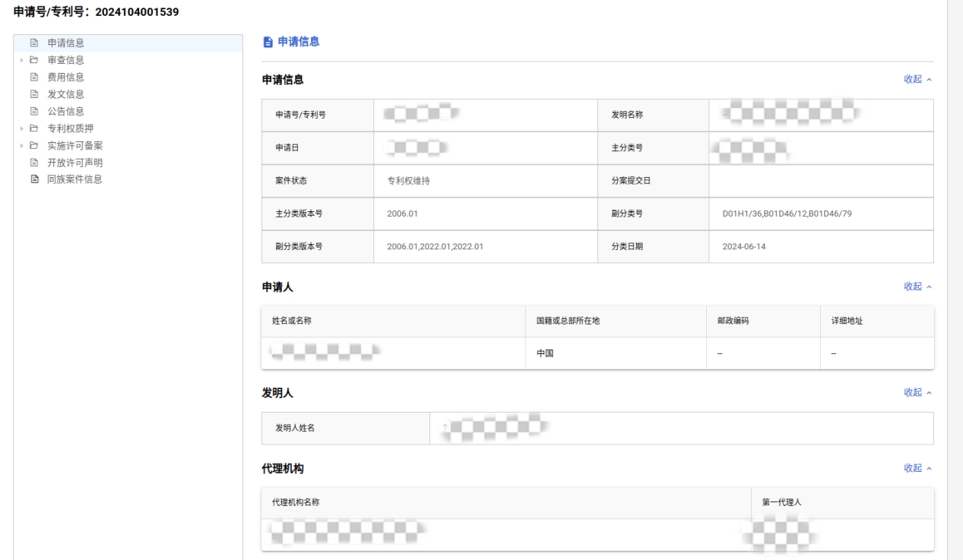Click the document icon beside 同族案件信息
The width and height of the screenshot is (963, 560).
[33, 179]
